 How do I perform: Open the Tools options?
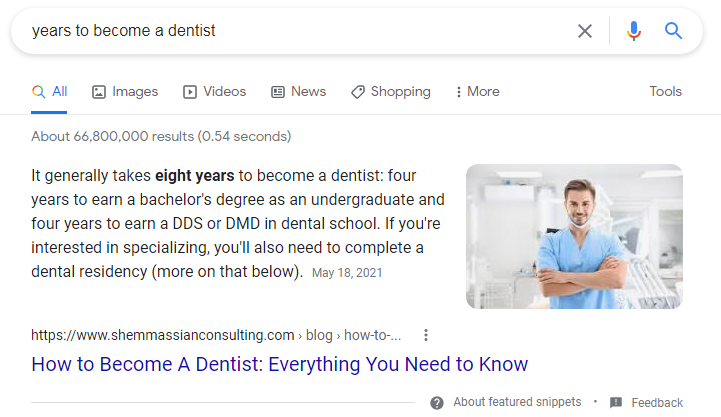(665, 91)
